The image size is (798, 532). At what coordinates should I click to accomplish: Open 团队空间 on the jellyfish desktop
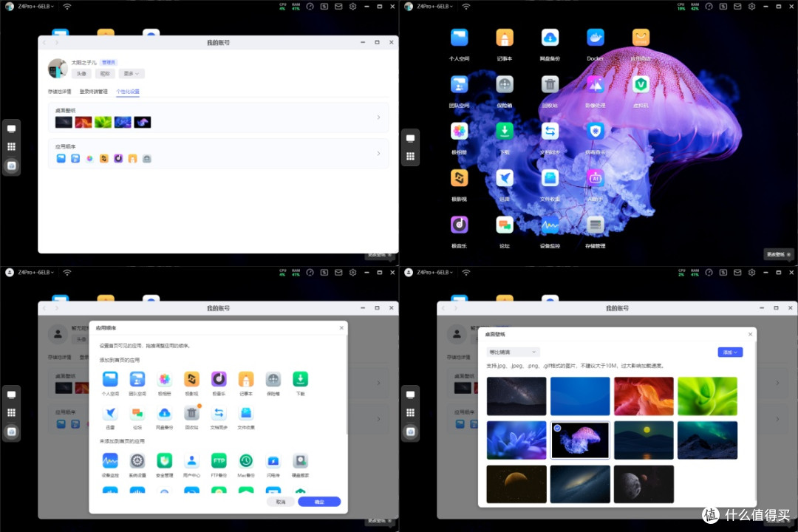(459, 84)
